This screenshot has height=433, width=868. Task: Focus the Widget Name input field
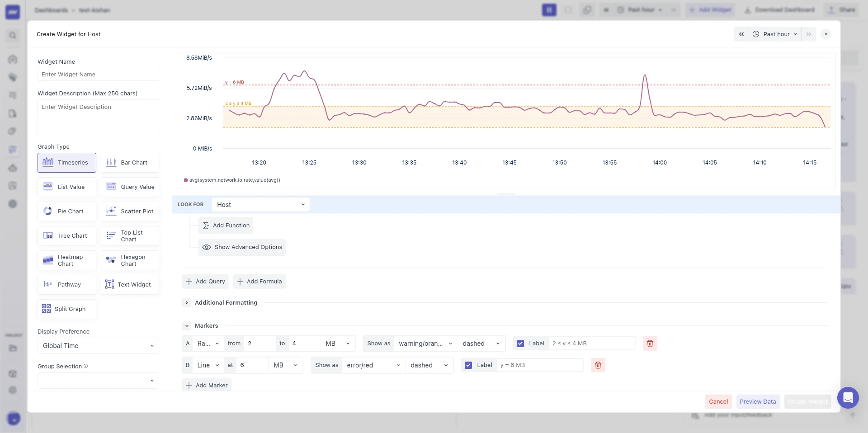tap(98, 75)
